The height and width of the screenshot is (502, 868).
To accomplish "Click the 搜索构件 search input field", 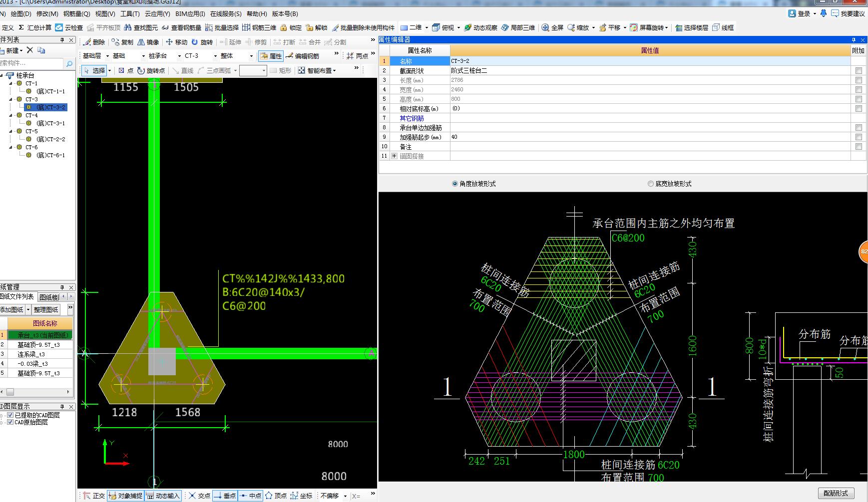I will point(31,63).
